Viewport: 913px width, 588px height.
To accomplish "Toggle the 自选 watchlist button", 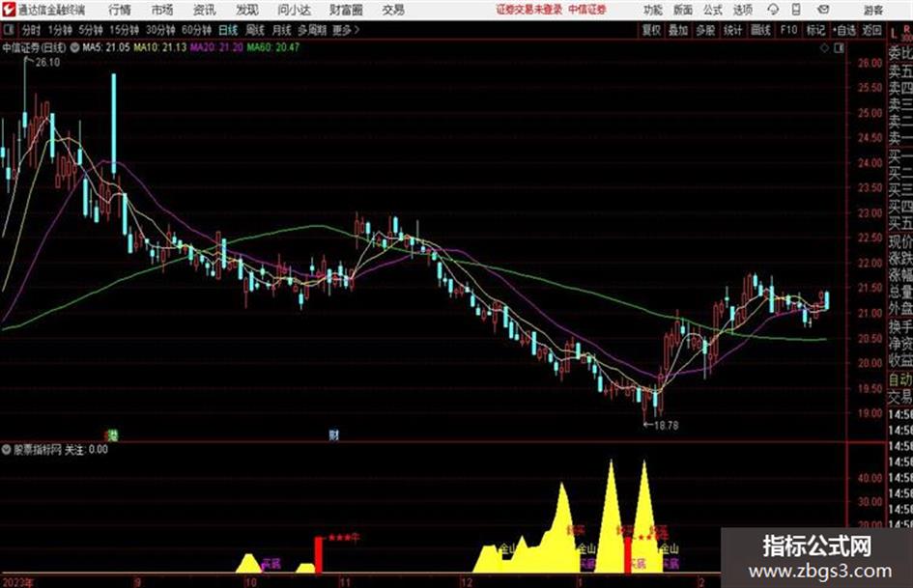I will tap(844, 30).
